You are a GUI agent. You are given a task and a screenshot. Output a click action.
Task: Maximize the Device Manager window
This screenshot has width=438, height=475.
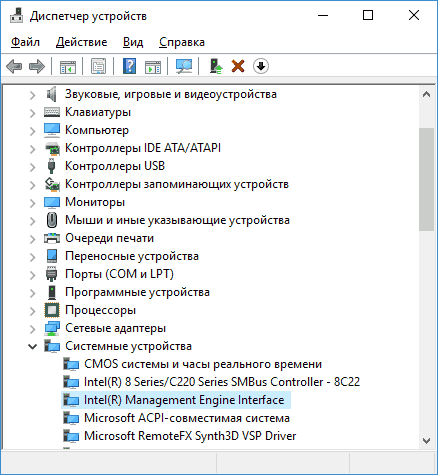368,15
